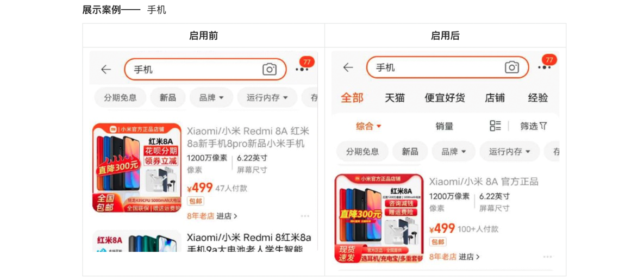This screenshot has width=644, height=280.
Task: Open more options dots with 77 badge on right
Action: click(x=544, y=67)
